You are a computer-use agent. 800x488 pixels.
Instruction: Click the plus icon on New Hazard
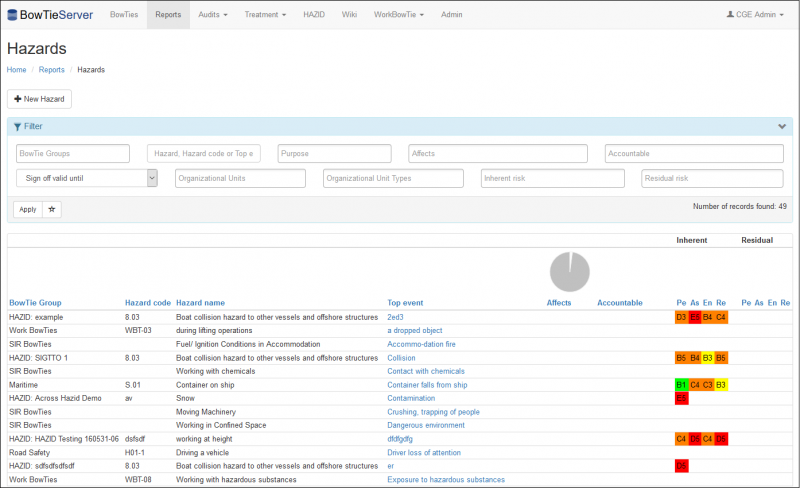pyautogui.click(x=18, y=99)
